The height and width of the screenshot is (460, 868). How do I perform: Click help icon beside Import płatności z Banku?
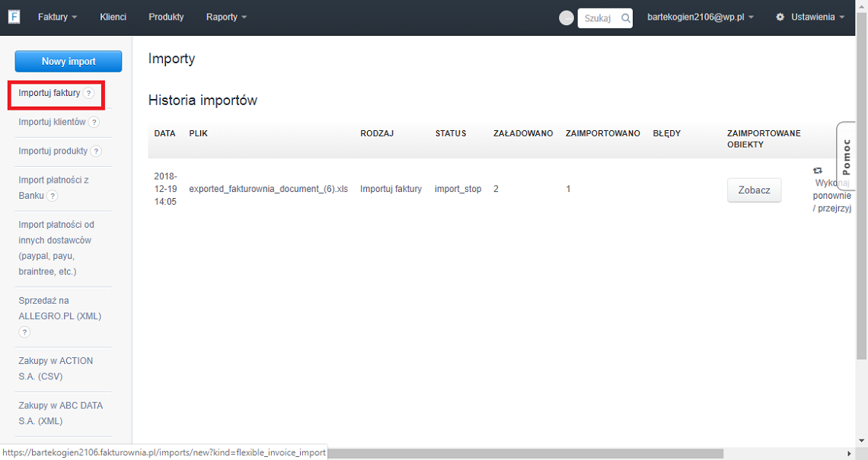tap(53, 196)
